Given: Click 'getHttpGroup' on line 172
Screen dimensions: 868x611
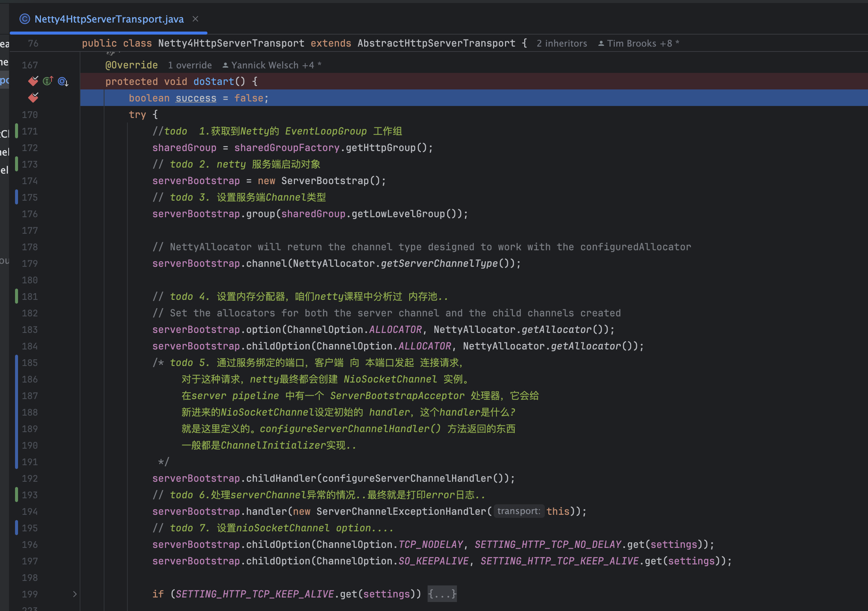Looking at the screenshot, I should point(381,147).
